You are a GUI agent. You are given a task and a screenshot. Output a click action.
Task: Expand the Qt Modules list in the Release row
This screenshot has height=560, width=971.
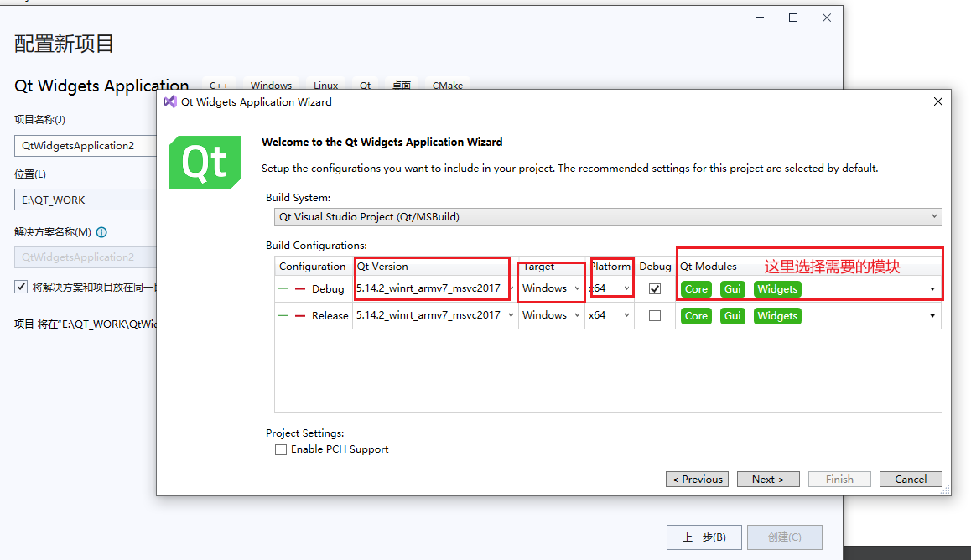coord(932,316)
